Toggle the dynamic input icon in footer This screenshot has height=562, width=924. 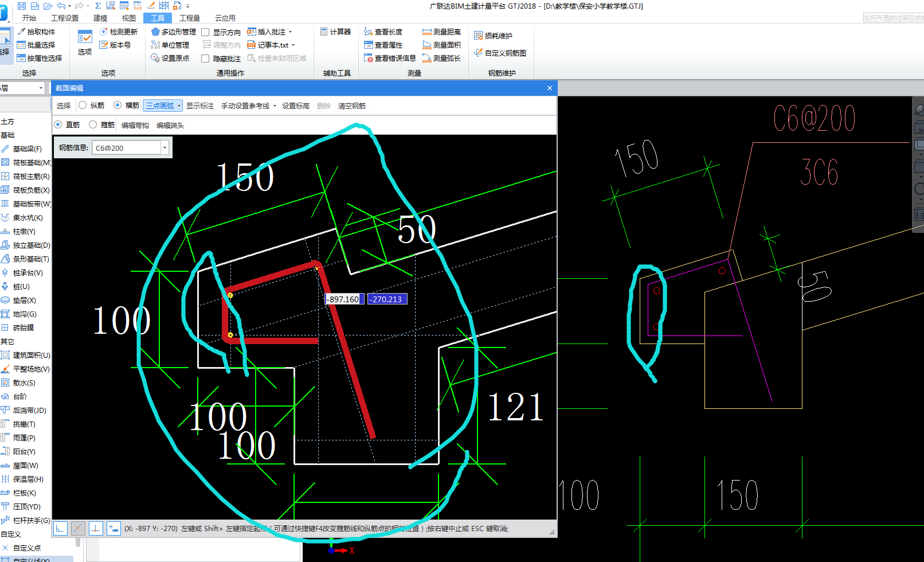point(113,528)
